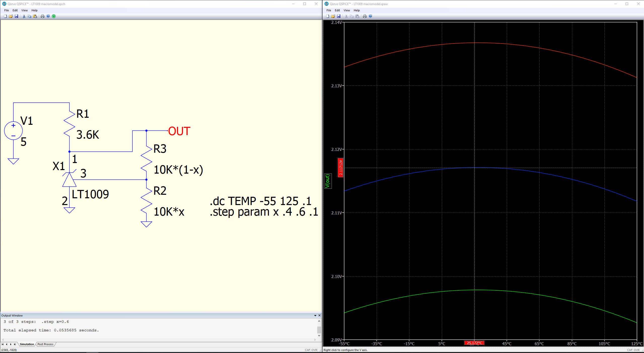Image resolution: width=644 pixels, height=353 pixels.
Task: Click Print icon in waveform window toolbar
Action: (365, 16)
